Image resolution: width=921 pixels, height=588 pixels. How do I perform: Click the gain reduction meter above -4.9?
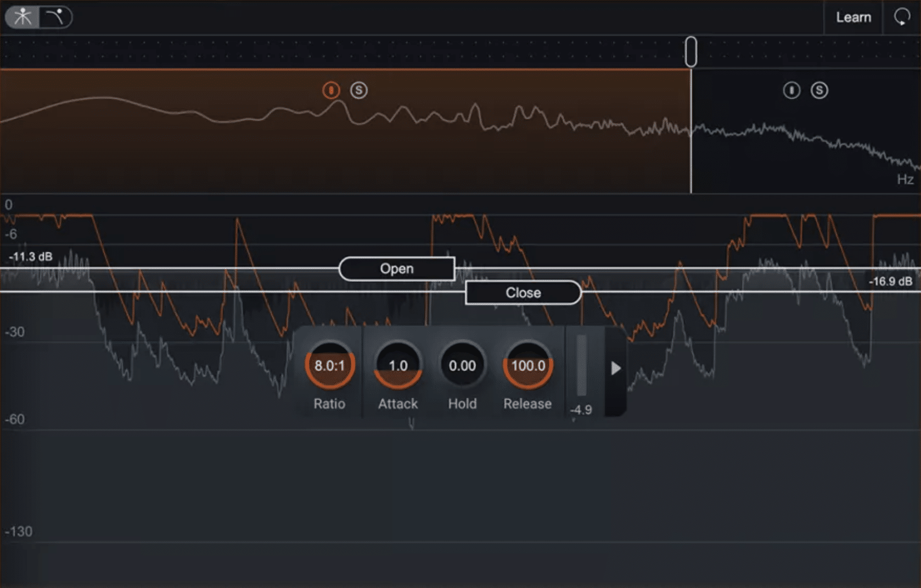[582, 365]
